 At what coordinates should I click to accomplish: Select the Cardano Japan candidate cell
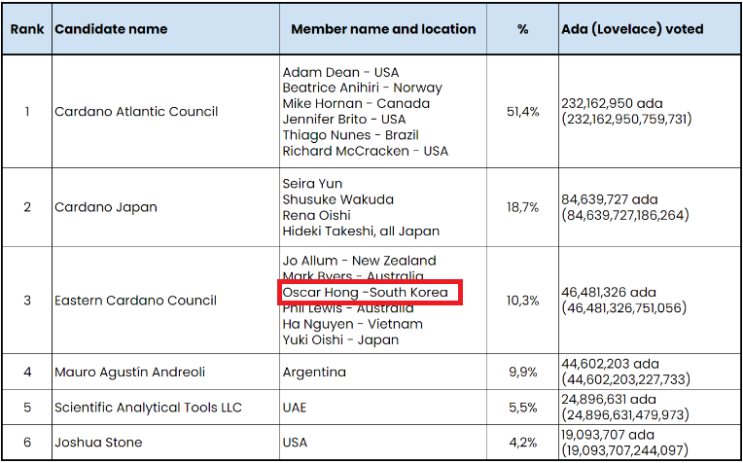pos(105,207)
